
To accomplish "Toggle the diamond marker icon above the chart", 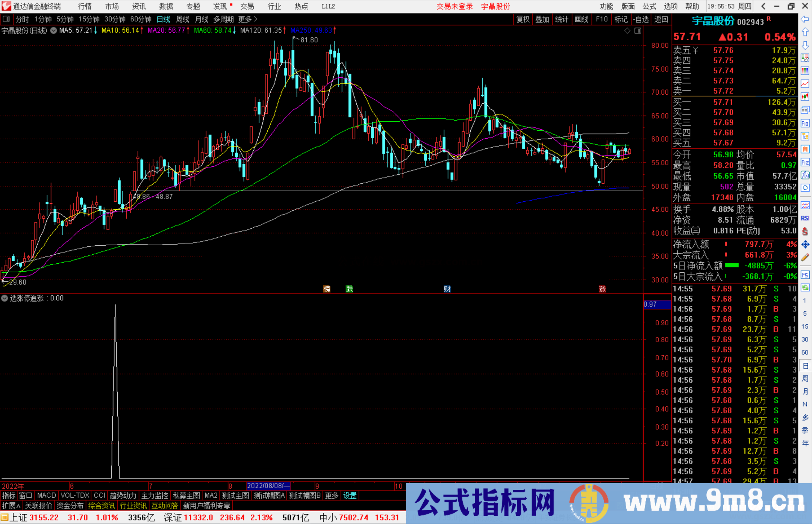I will click(627, 31).
